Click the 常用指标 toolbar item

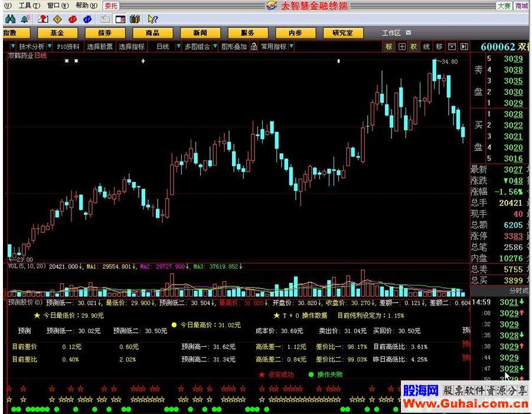[x=274, y=47]
